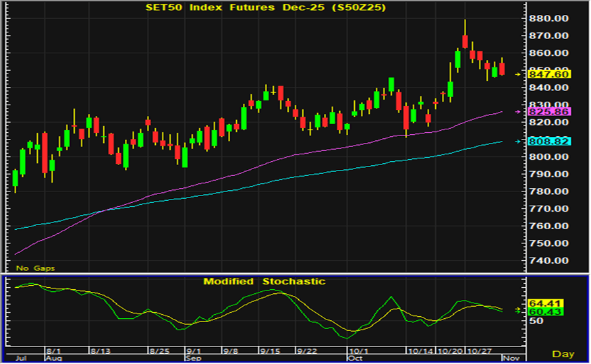Click the 50 level on the stochastic axis

tap(536, 322)
